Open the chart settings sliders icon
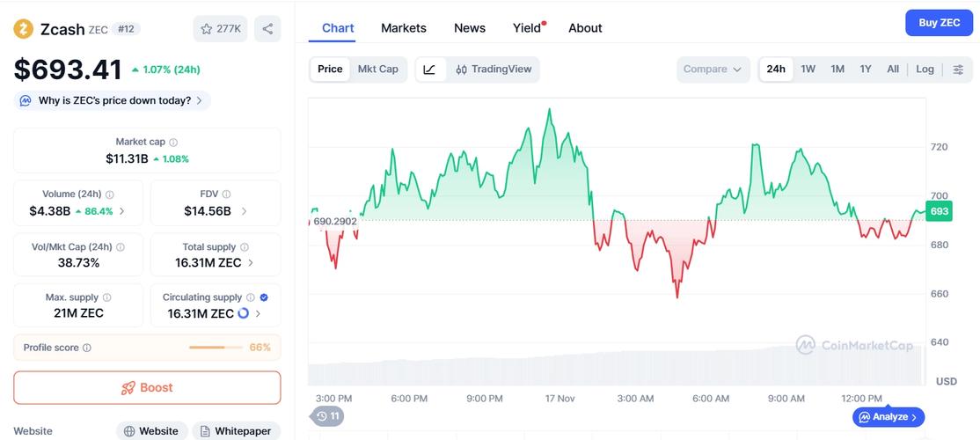Viewport: 980px width, 440px height. coord(958,70)
